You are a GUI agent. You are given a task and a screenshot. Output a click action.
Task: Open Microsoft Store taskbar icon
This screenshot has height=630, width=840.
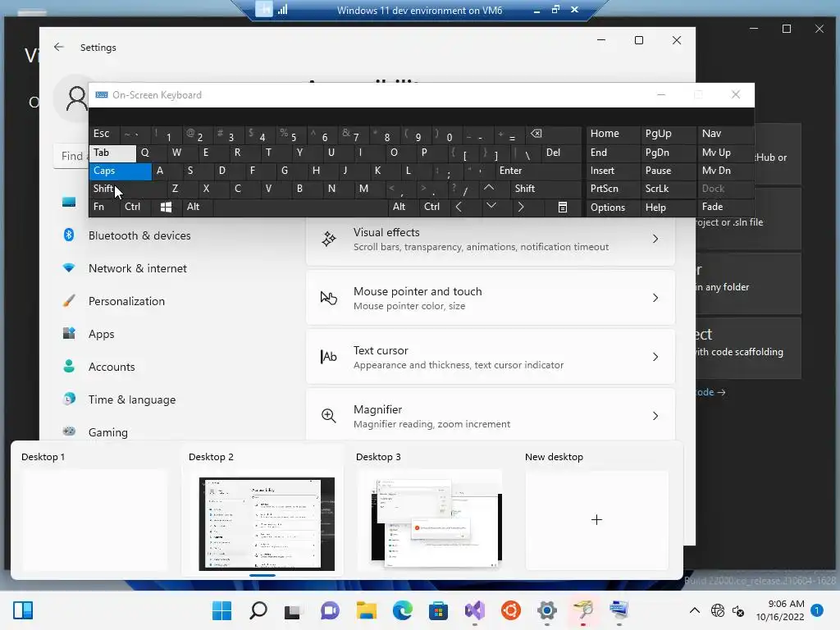[438, 610]
